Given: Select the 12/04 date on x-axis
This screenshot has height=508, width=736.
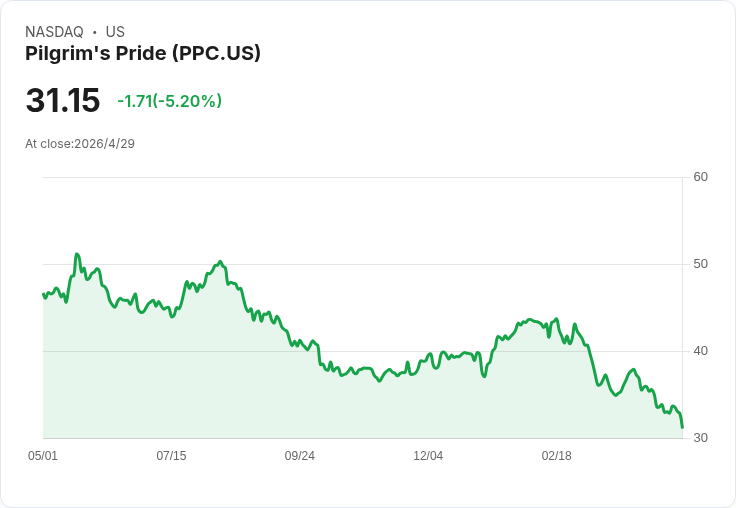Looking at the screenshot, I should (x=428, y=456).
